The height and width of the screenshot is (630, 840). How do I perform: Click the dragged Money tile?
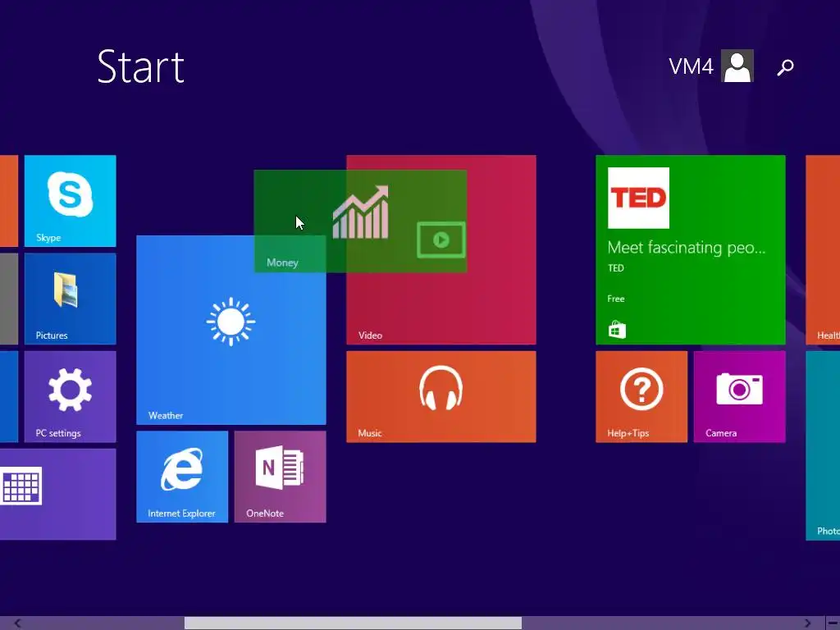click(360, 221)
